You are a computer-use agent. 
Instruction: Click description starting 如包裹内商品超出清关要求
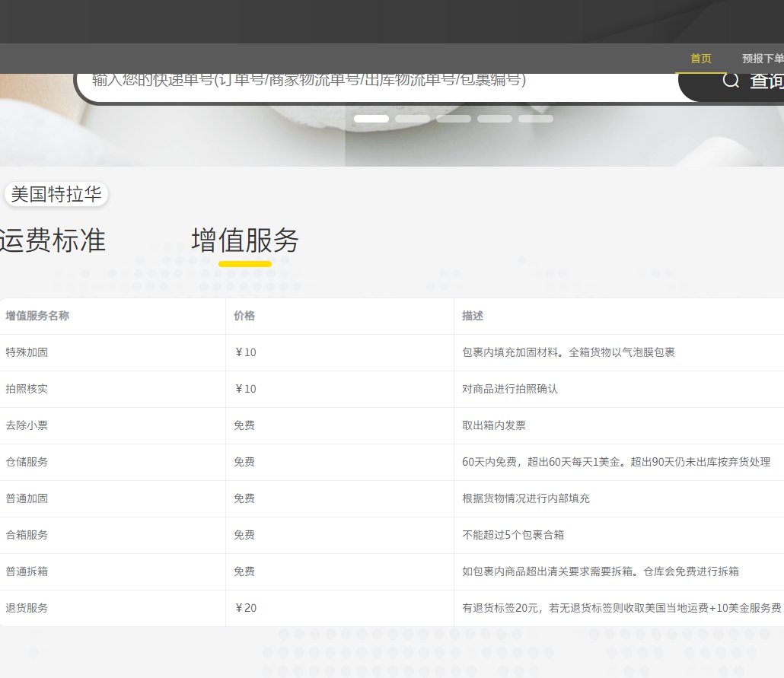(601, 571)
